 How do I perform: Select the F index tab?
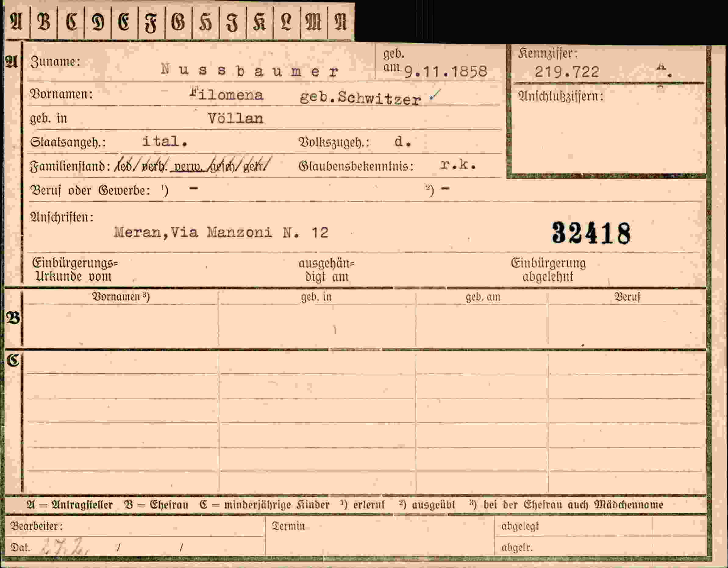point(151,22)
